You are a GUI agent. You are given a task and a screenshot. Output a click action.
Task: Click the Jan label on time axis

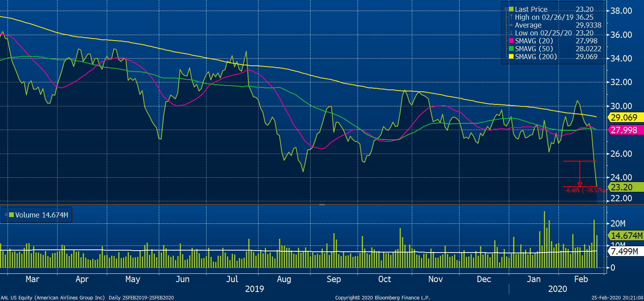(x=534, y=279)
